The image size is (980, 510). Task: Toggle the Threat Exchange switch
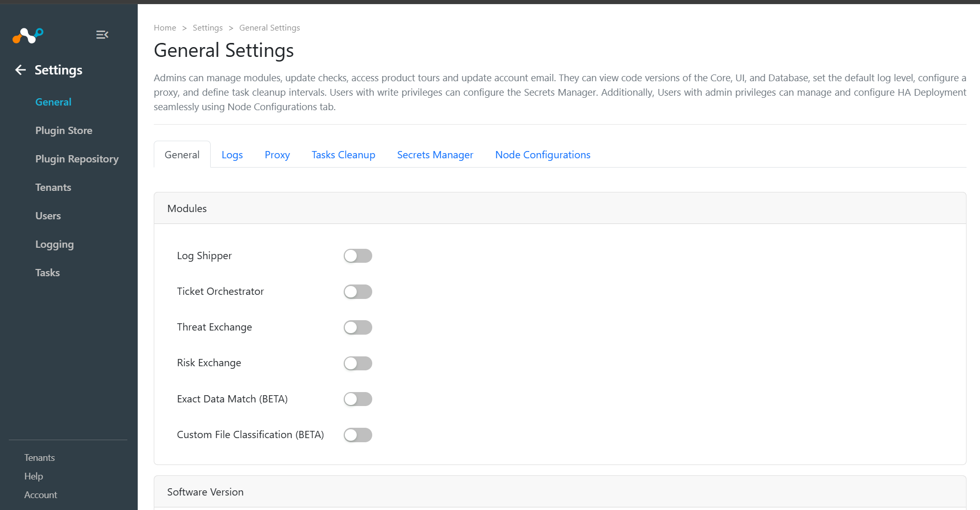(x=358, y=327)
